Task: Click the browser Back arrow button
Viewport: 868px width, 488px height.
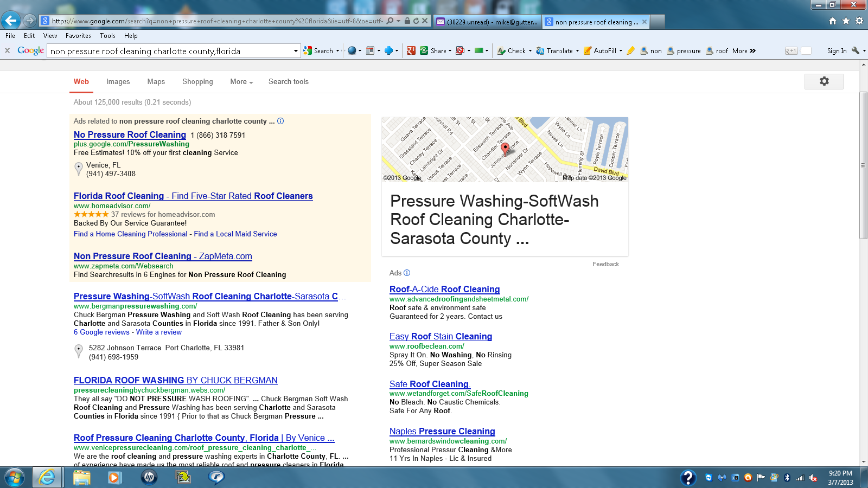Action: 11,21
